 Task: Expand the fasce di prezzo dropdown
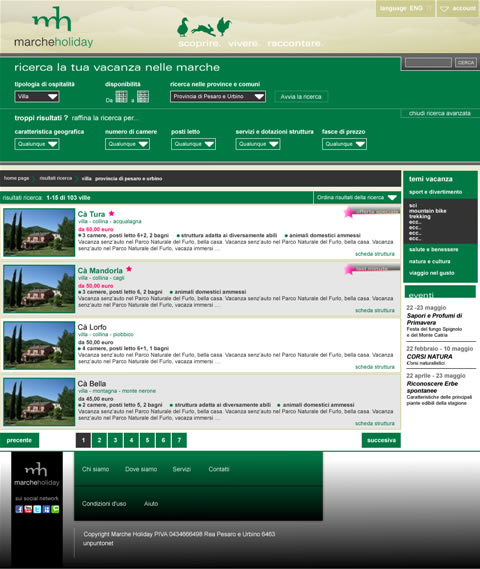[344, 144]
